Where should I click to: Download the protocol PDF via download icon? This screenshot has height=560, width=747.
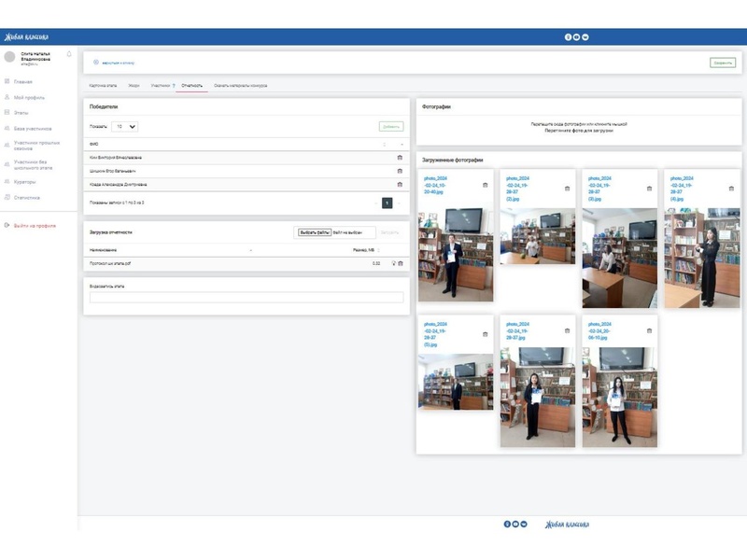[393, 263]
